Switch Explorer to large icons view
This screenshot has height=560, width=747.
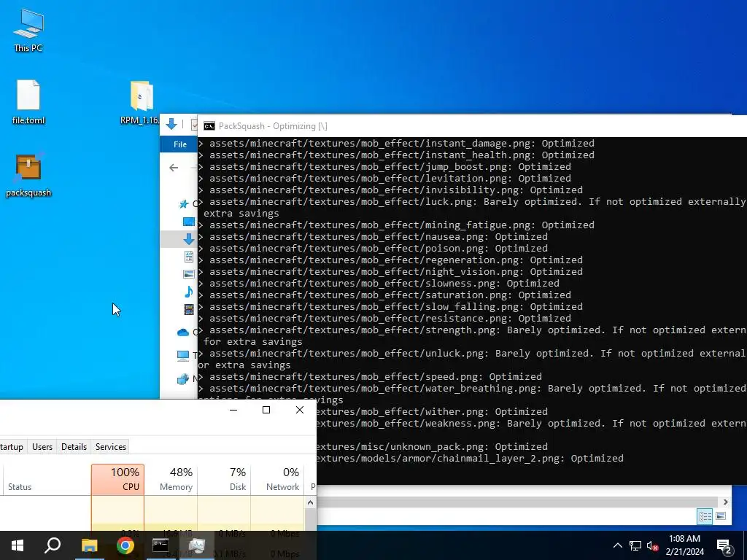[721, 516]
